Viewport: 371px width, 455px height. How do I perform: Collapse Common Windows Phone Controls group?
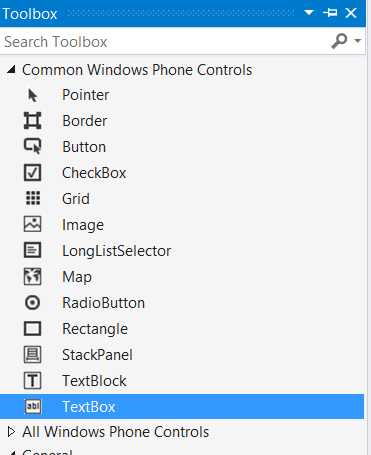pyautogui.click(x=12, y=70)
